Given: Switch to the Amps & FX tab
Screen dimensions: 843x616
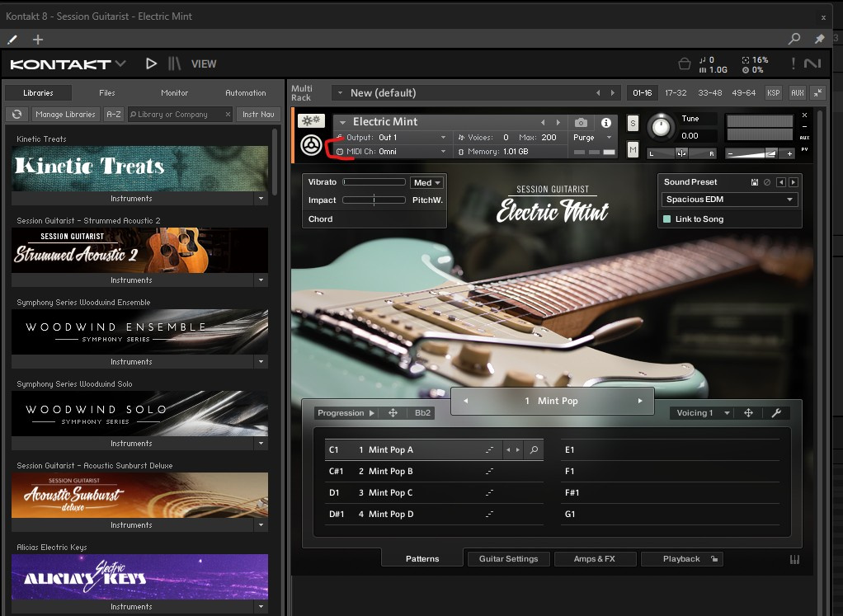Looking at the screenshot, I should [595, 559].
